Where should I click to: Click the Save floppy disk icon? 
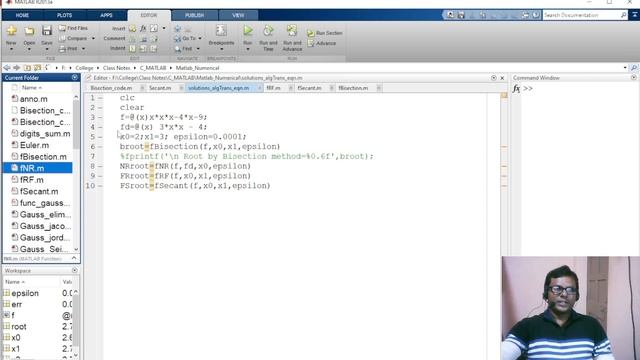coord(47,31)
